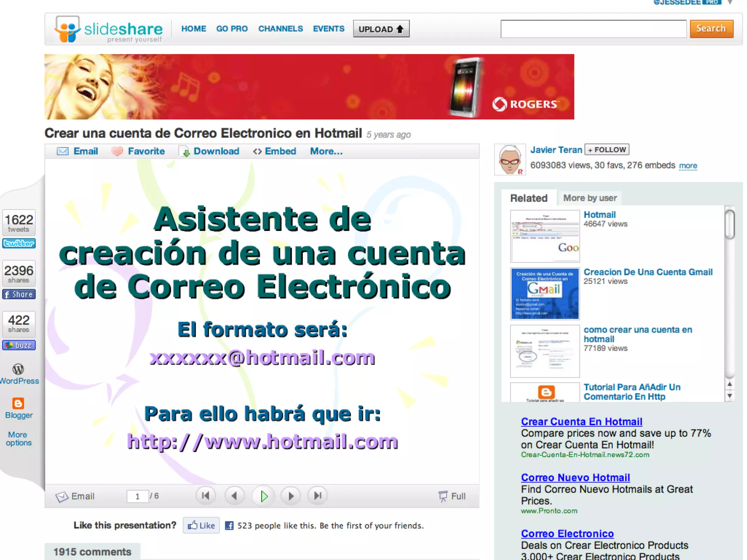Post to WordPress using sidebar icon
The height and width of the screenshot is (560, 747).
[18, 369]
